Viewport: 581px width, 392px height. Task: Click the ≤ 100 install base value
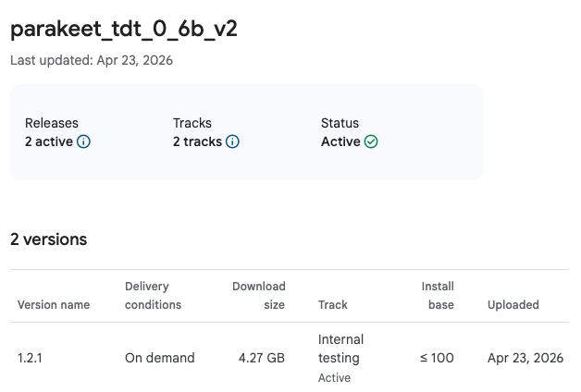(437, 358)
